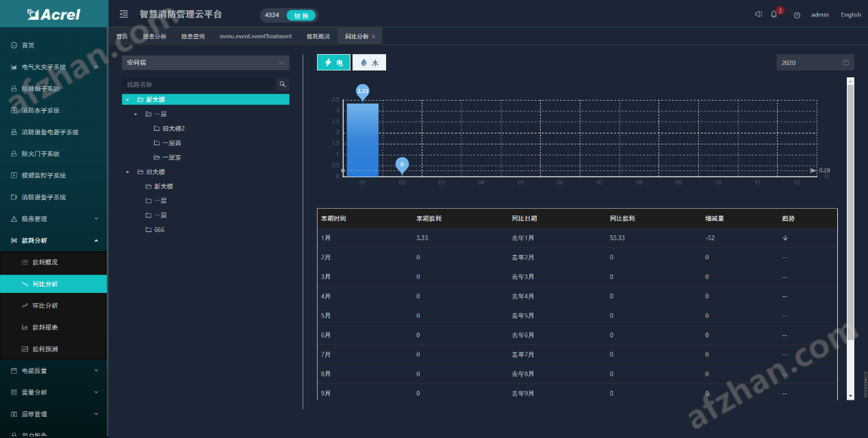Screen dimensions: 868x438
Task: Switch to the menu.event.eventTreatment tab
Action: [255, 36]
